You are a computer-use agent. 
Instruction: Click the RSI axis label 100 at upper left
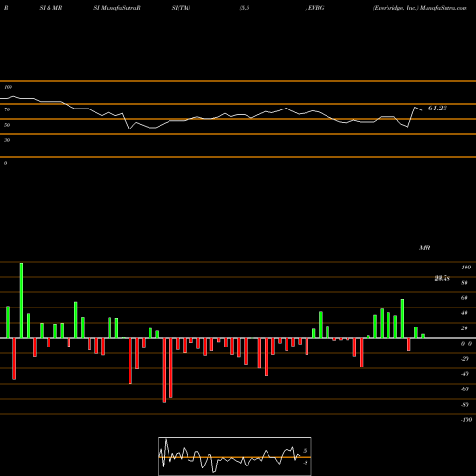[x=8, y=87]
